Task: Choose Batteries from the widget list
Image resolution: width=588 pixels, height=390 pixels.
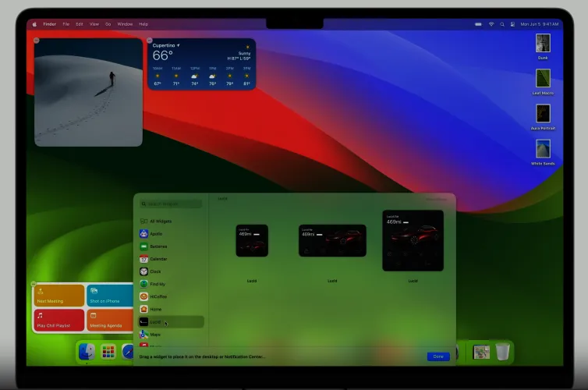Action: pyautogui.click(x=158, y=246)
